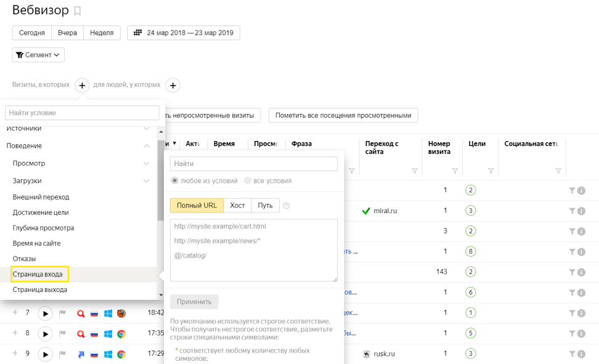Click the Фраза column header
The height and width of the screenshot is (364, 599).
301,144
